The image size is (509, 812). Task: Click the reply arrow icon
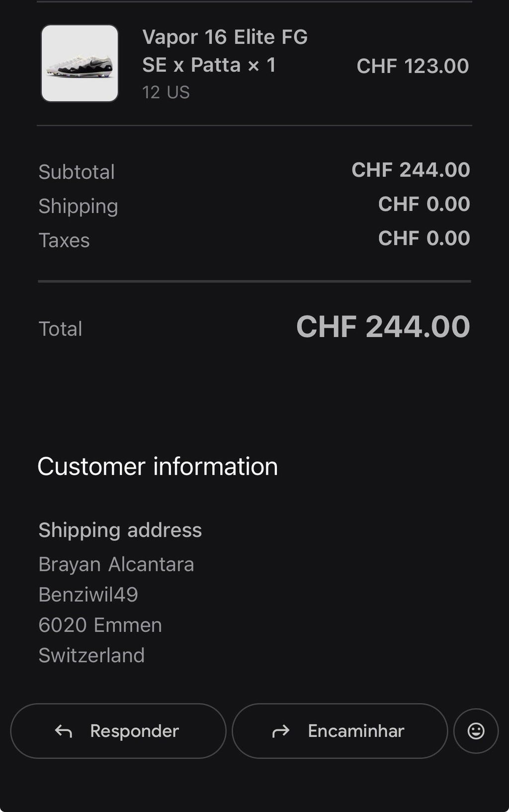(x=64, y=731)
